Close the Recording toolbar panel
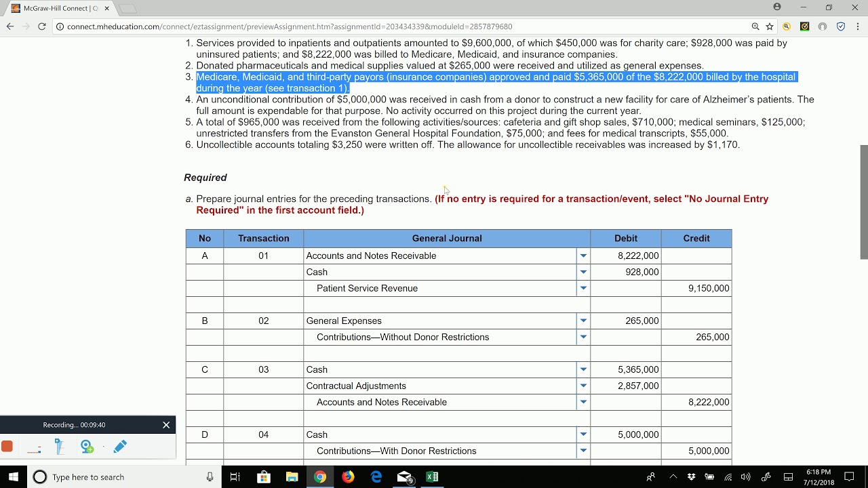 click(166, 425)
